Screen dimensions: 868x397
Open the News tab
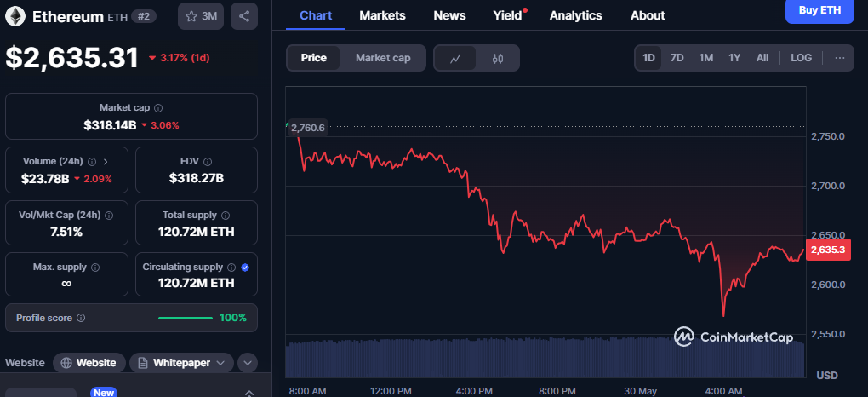point(449,15)
